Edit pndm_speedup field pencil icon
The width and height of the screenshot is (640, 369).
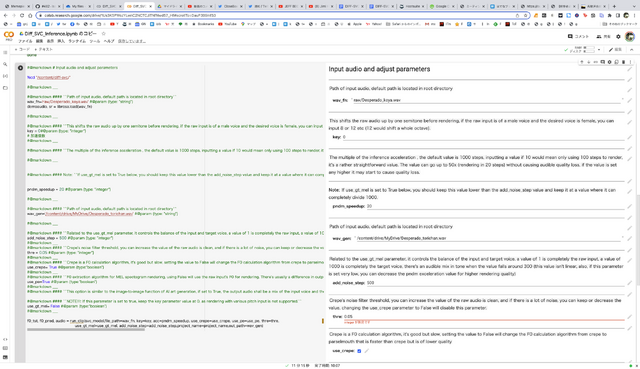pos(629,207)
